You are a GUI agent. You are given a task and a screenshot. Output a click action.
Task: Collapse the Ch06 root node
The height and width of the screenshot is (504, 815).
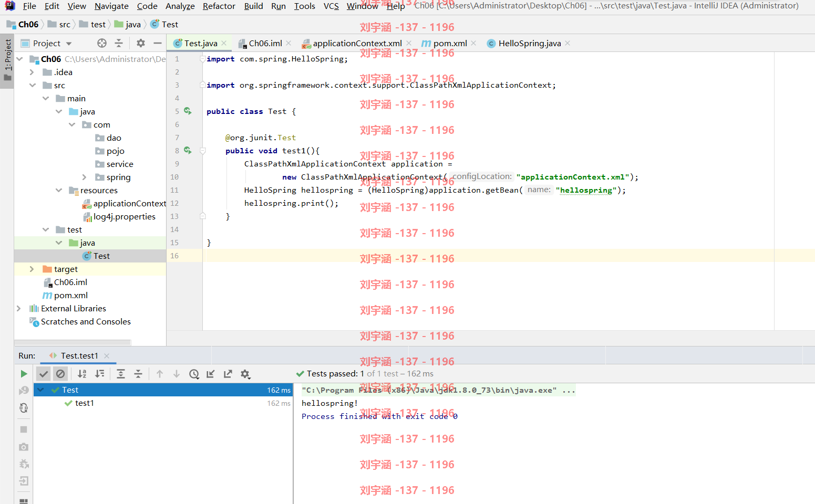click(20, 59)
